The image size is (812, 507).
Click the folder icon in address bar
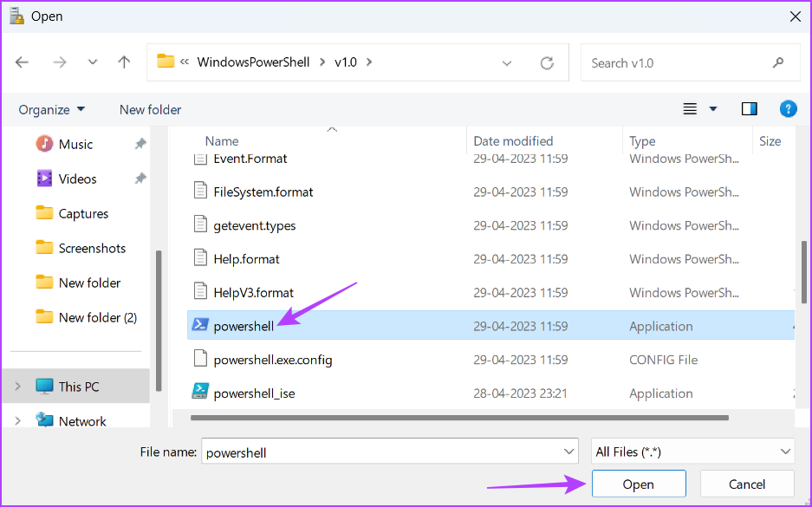click(x=166, y=62)
